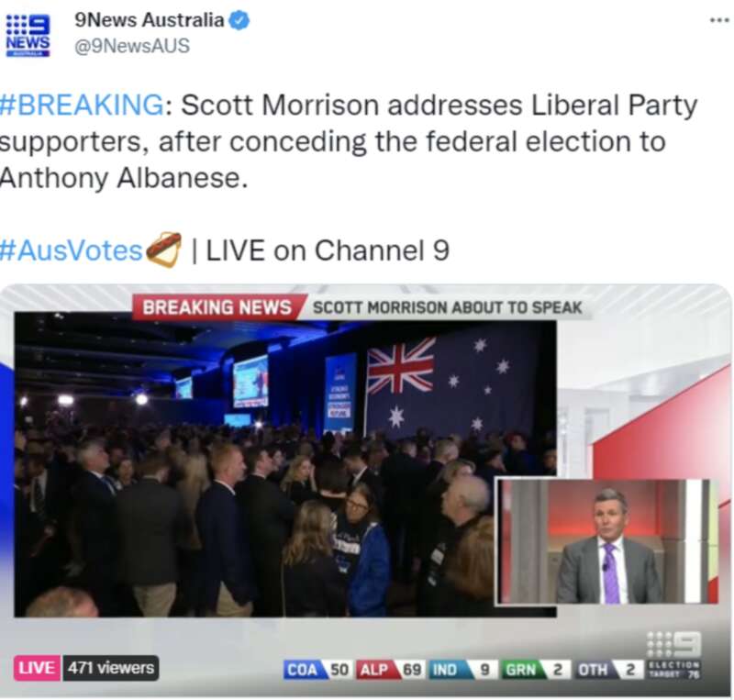734x700 pixels.
Task: Click the democracy sausage emoji icon
Action: click(163, 250)
